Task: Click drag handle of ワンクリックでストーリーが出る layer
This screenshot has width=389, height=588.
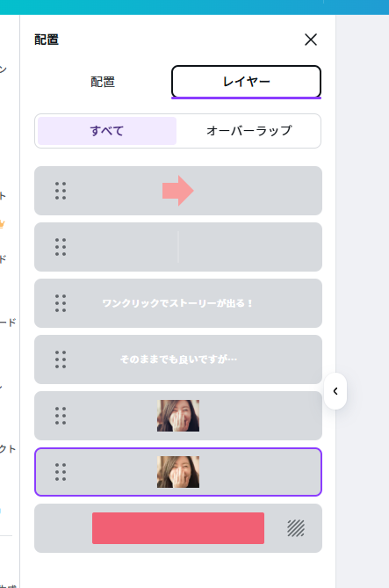Action: pos(61,303)
